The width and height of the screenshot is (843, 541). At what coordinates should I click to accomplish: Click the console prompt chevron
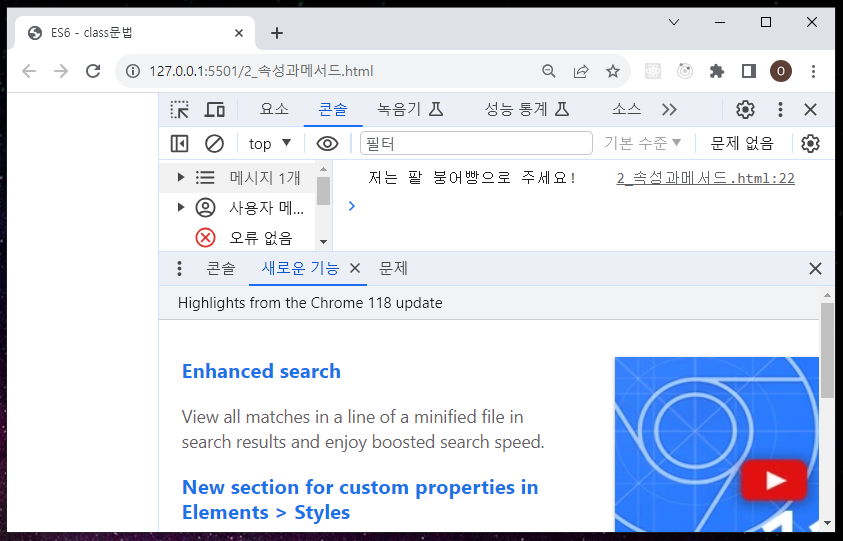(x=352, y=206)
